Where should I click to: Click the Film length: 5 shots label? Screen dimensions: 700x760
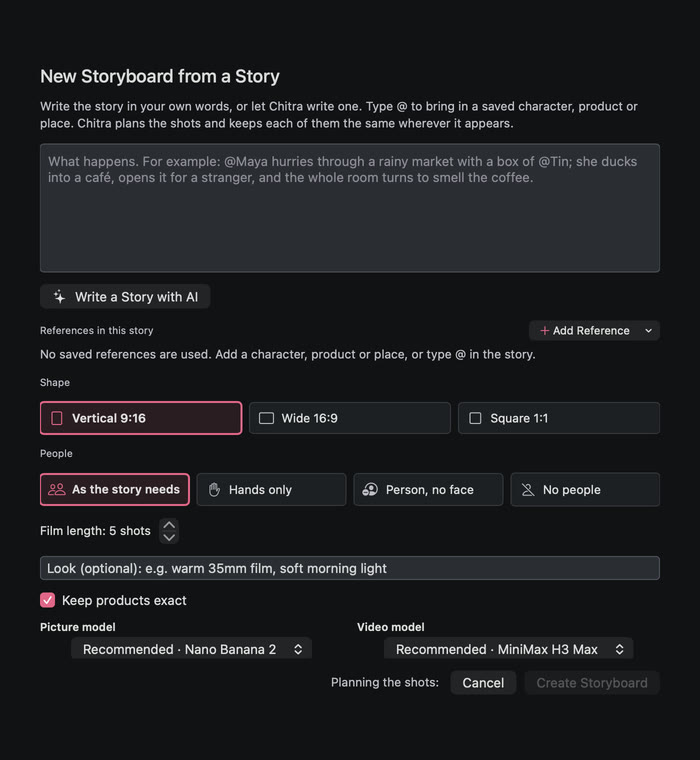coord(95,531)
